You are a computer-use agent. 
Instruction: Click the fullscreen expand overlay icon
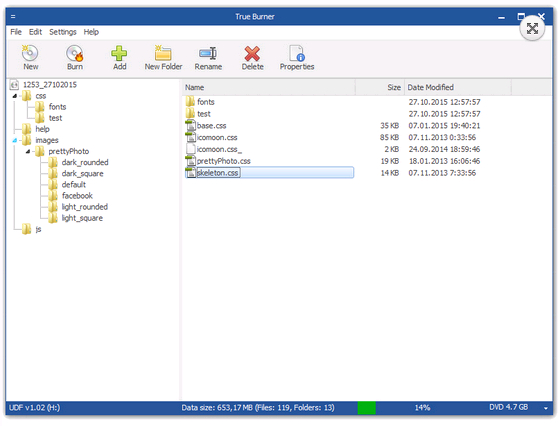(532, 28)
